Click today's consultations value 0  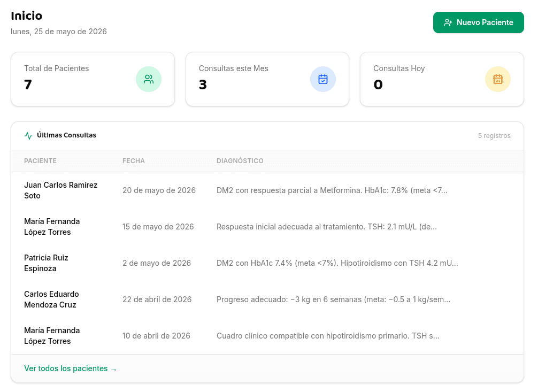(x=378, y=84)
